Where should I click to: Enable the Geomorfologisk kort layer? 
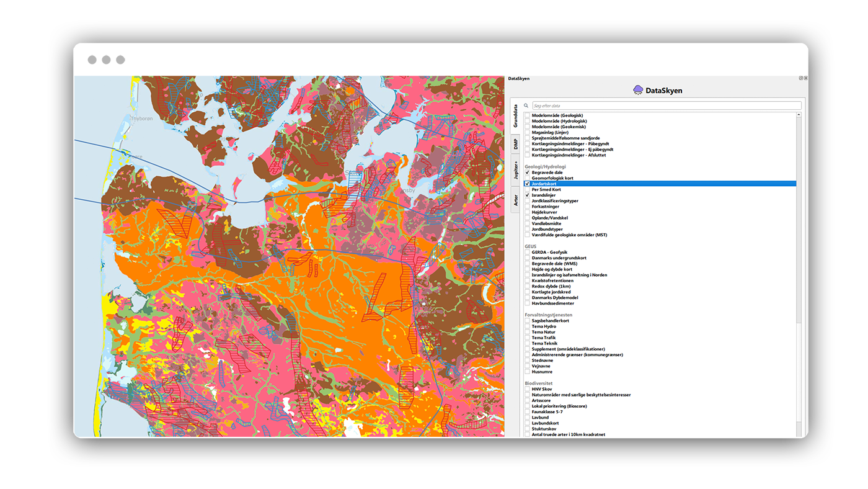[x=528, y=178]
